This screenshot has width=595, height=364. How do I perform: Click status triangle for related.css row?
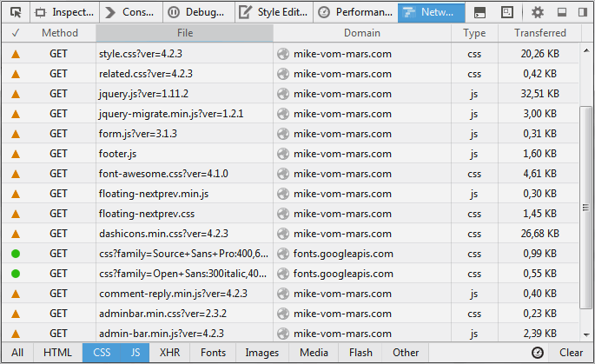(x=16, y=75)
